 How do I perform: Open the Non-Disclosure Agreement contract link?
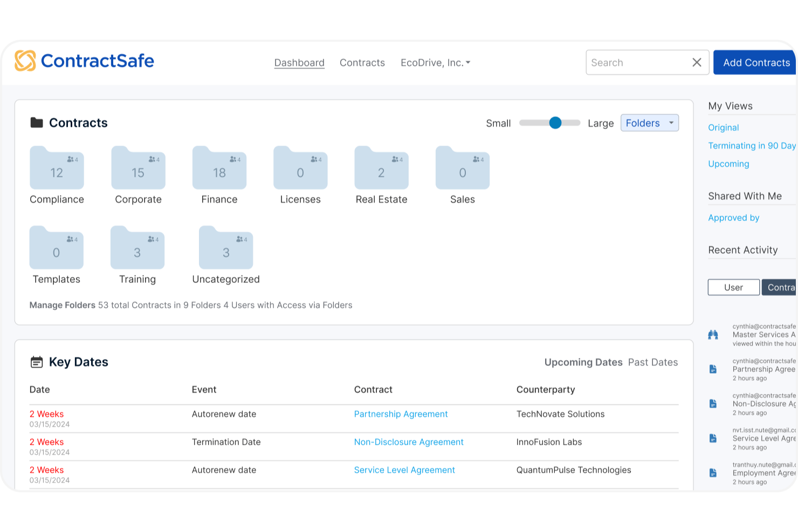[x=409, y=442]
